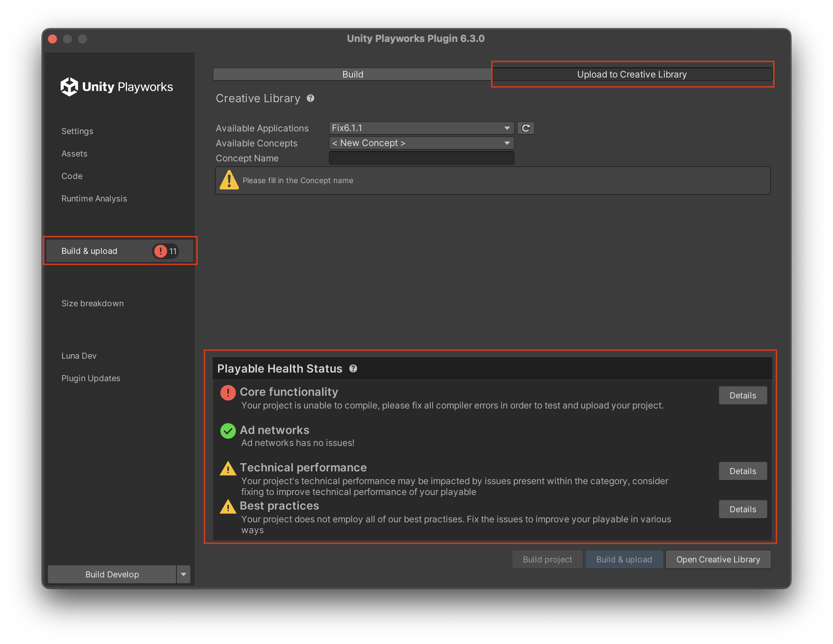Open Available Applications dropdown Fix6.1.1
The height and width of the screenshot is (644, 833).
click(421, 128)
